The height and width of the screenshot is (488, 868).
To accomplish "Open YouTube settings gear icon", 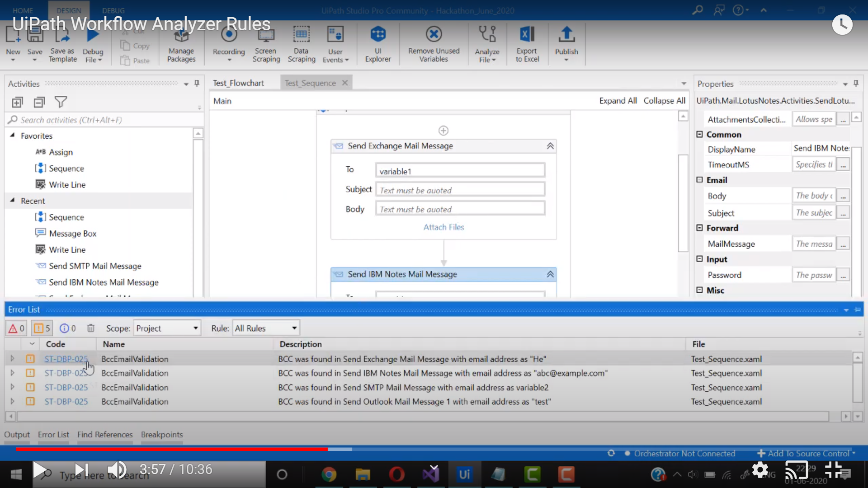I will click(760, 470).
